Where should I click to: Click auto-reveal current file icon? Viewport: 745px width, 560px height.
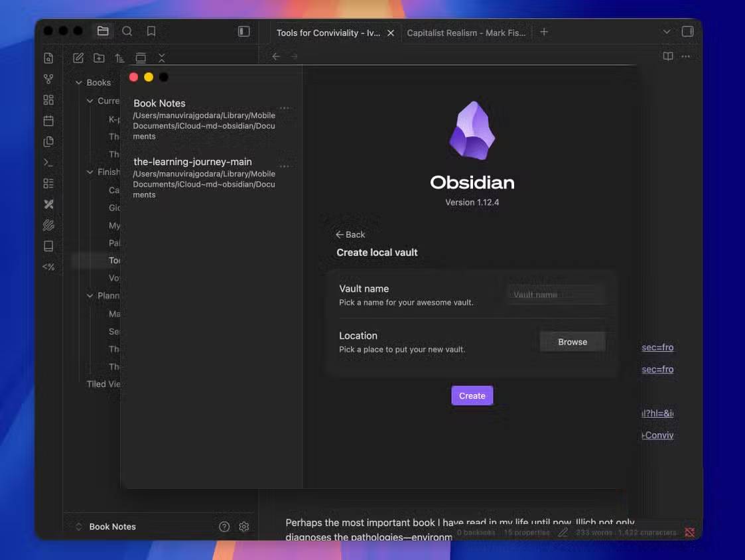tap(141, 58)
